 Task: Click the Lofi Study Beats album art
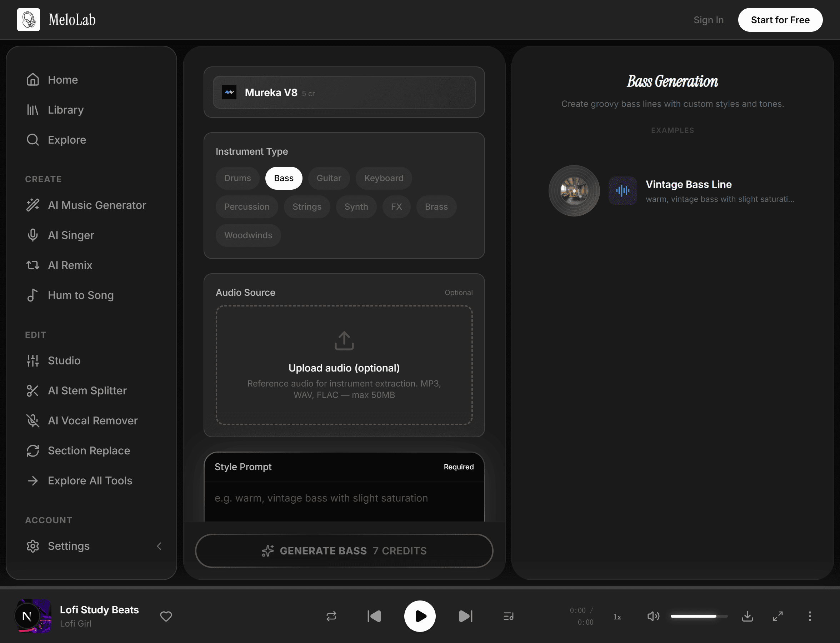33,616
